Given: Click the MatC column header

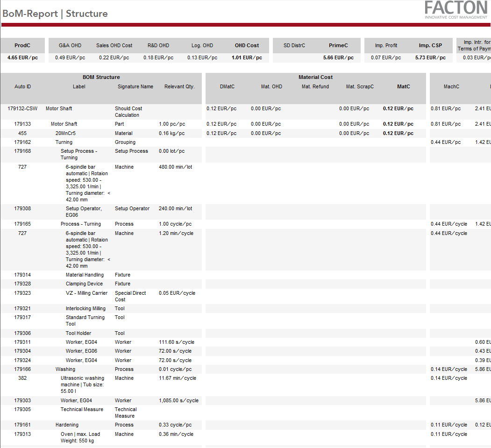Looking at the screenshot, I should coord(403,86).
